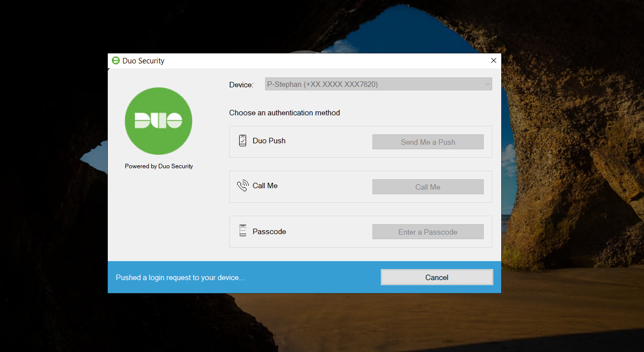
Task: Click the 'Pushed a login request' status message
Action: click(180, 278)
